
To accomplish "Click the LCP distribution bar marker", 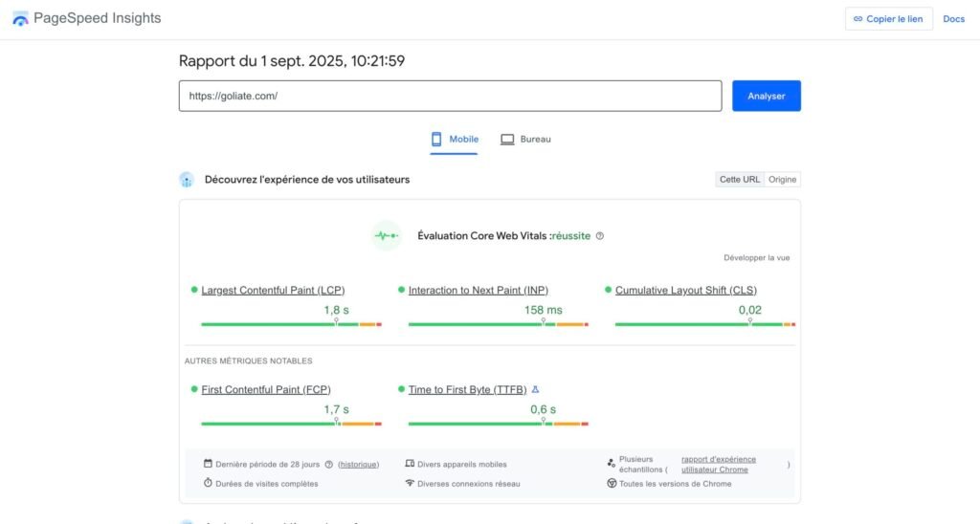I will 336,323.
